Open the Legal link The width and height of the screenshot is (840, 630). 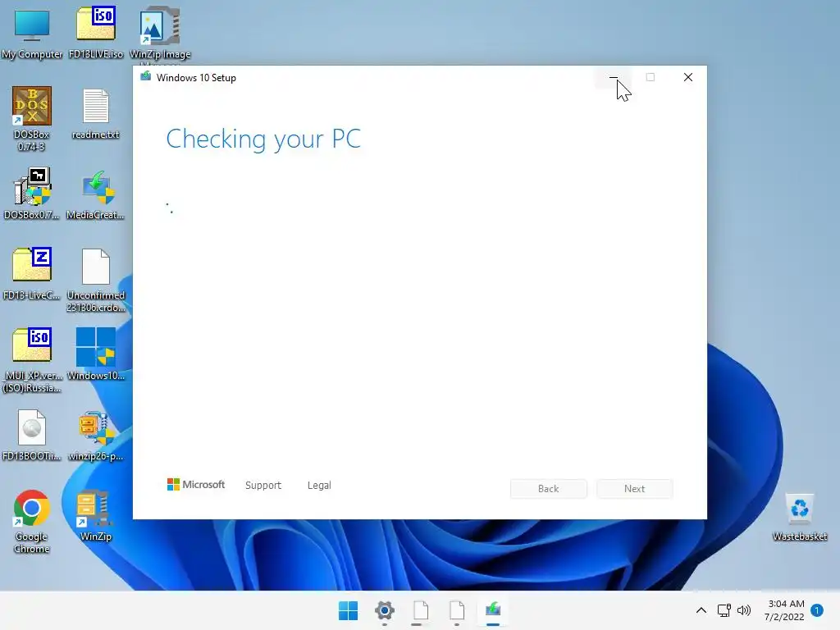(319, 486)
